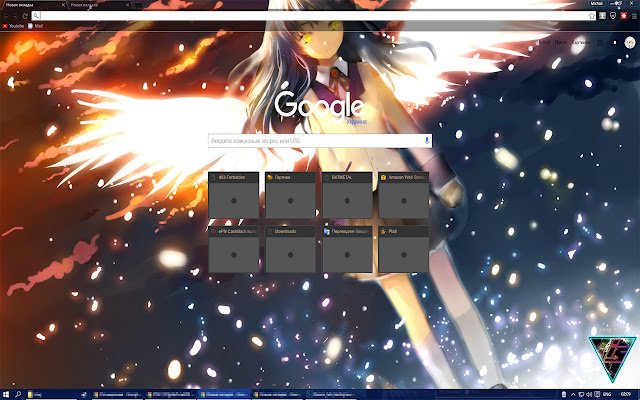Switch to the first browser tab
Viewport: 640px width, 400px height.
coord(33,5)
